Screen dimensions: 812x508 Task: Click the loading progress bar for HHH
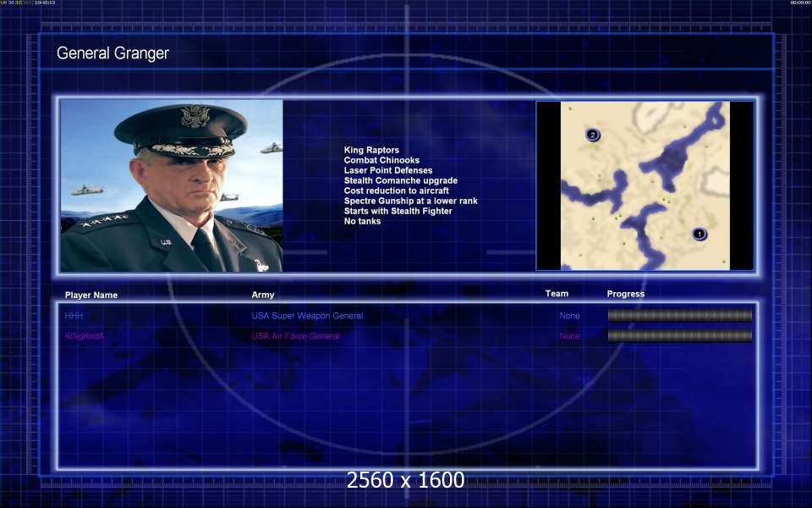click(x=680, y=315)
